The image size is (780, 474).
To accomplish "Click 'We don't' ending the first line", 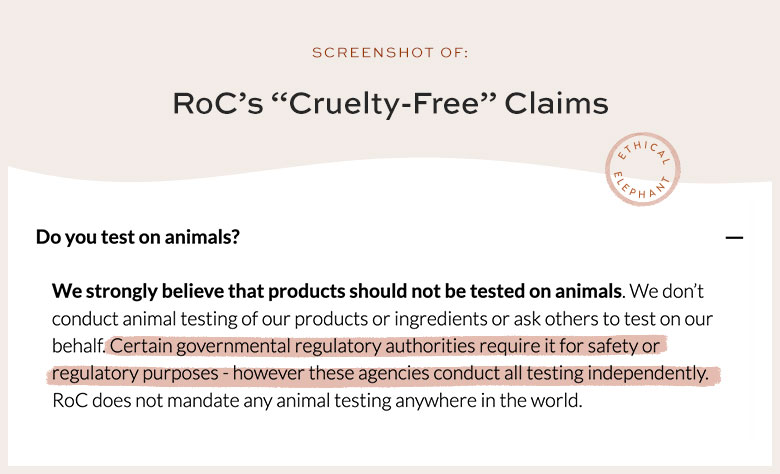I will click(x=667, y=291).
